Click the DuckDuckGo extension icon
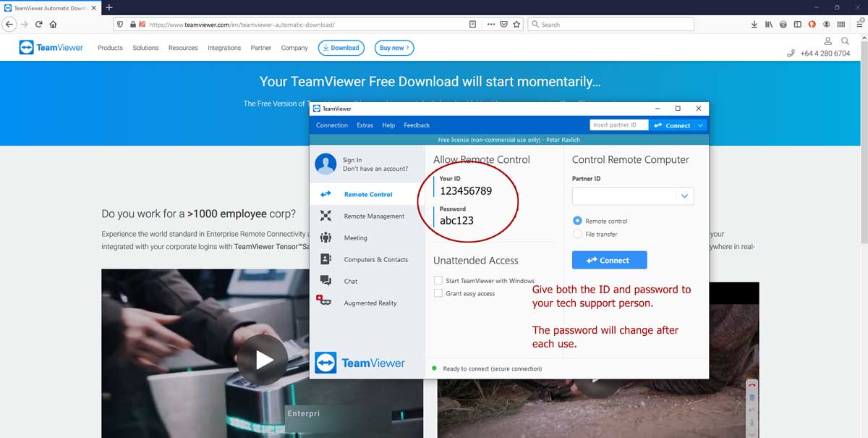The height and width of the screenshot is (438, 868). (x=812, y=24)
